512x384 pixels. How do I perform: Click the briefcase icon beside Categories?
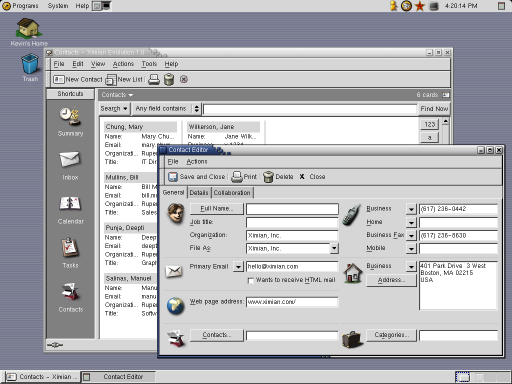tap(352, 339)
